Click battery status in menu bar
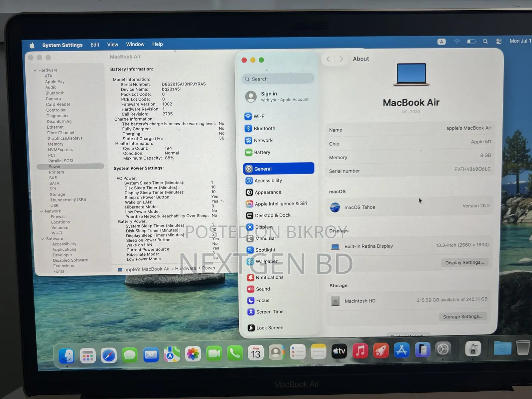532x399 pixels. pyautogui.click(x=471, y=42)
